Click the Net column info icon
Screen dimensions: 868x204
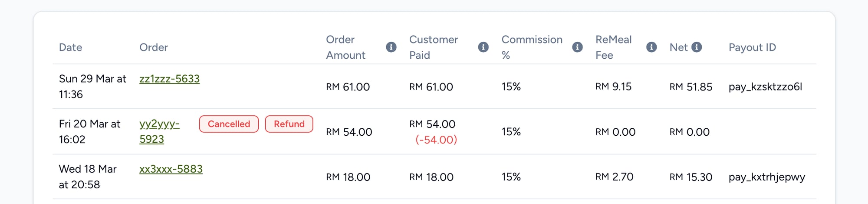[697, 47]
